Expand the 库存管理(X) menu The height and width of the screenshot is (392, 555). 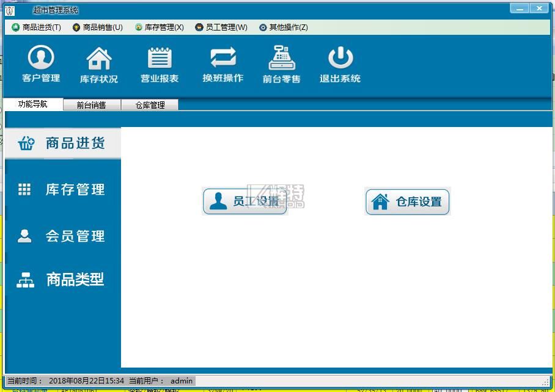coord(160,27)
